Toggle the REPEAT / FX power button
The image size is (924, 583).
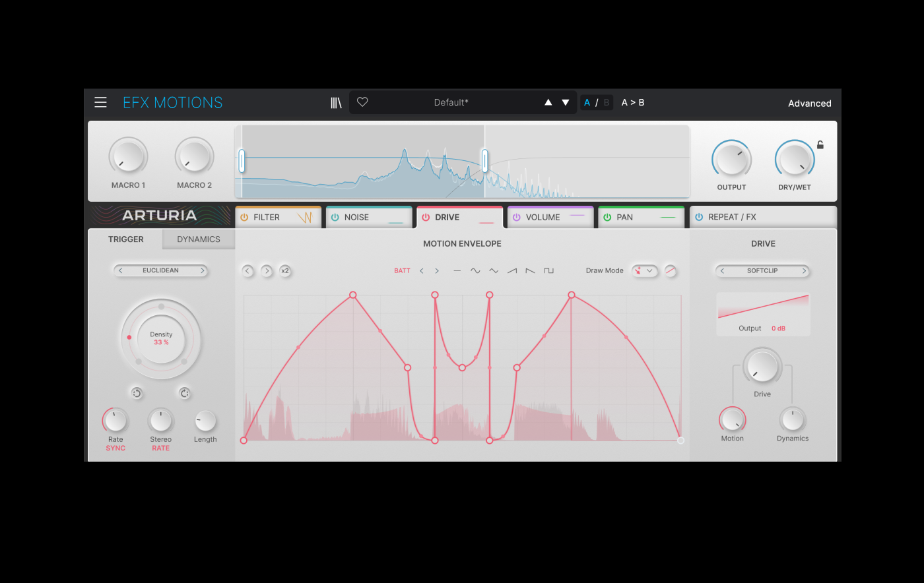pos(699,217)
